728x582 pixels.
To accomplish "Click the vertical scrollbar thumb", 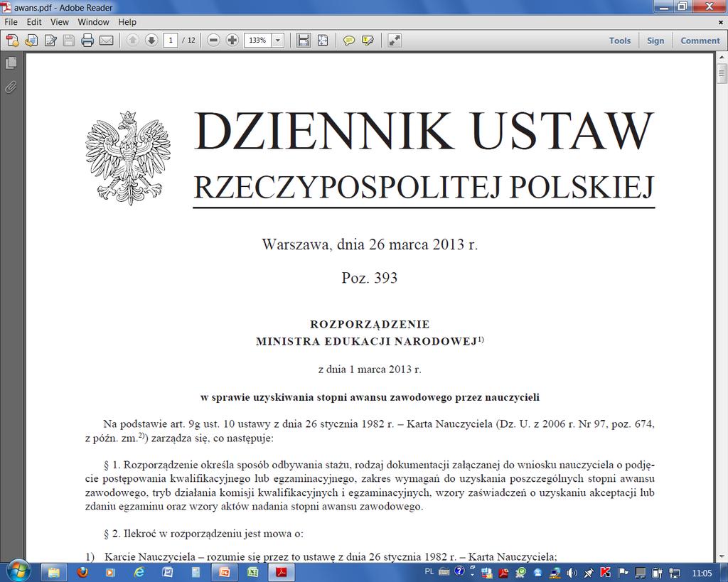I will point(721,73).
